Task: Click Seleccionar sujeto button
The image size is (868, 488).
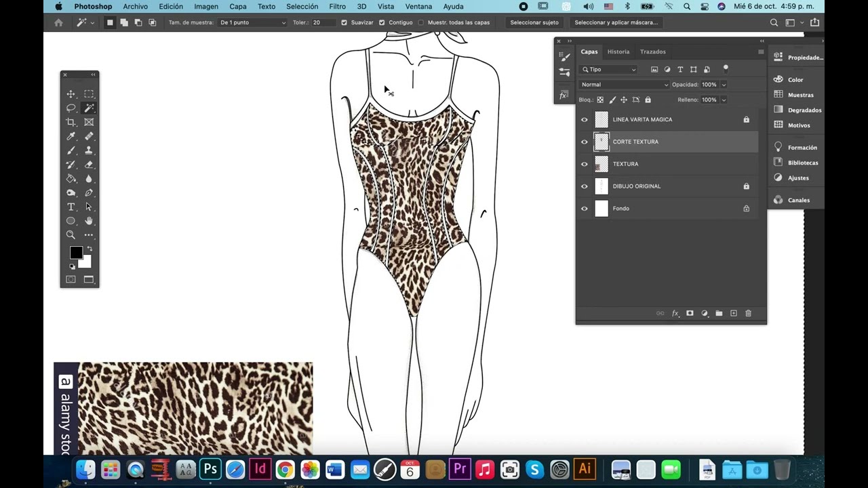Action: 534,22
